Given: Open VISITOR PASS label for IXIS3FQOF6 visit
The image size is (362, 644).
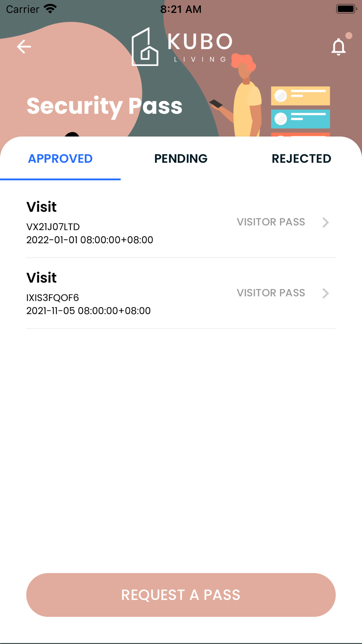Looking at the screenshot, I should coord(271,293).
